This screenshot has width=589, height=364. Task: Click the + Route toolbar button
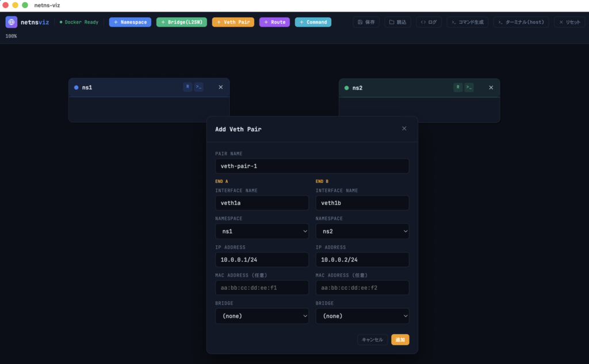pyautogui.click(x=274, y=22)
